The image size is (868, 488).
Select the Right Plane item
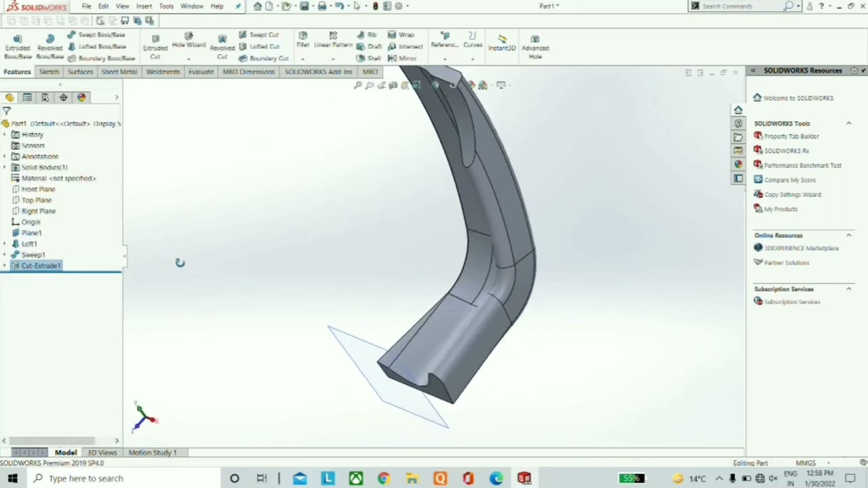pos(39,211)
